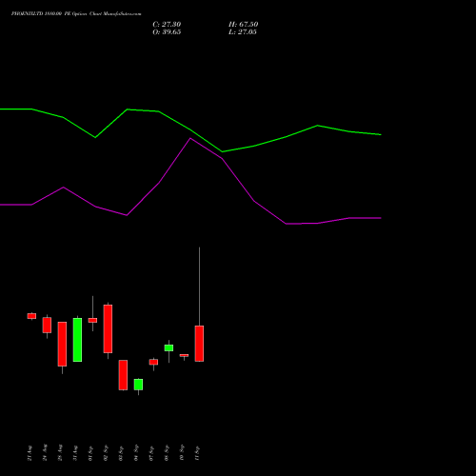Click the PE Options chart title text
The image size is (476, 476).
coord(76,14)
